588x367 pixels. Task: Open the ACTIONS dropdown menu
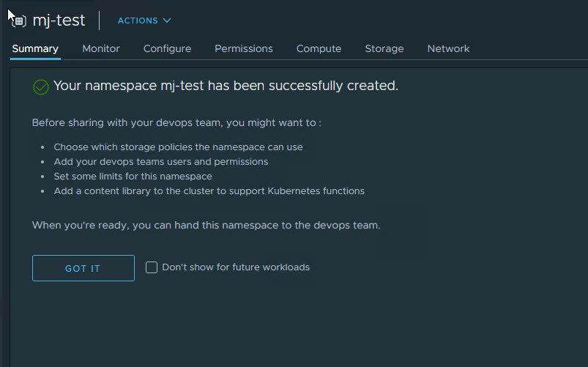[144, 21]
